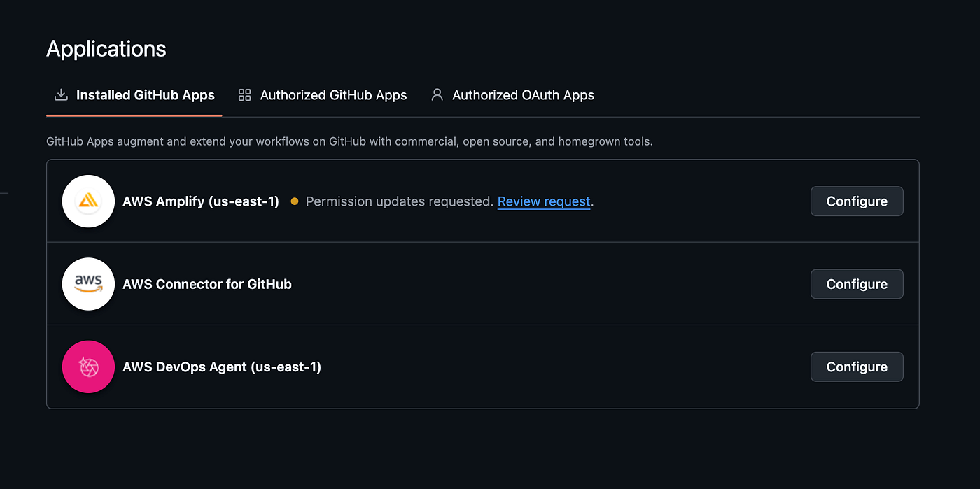
Task: Click the download icon beside Installed GitHub Apps
Action: [61, 94]
